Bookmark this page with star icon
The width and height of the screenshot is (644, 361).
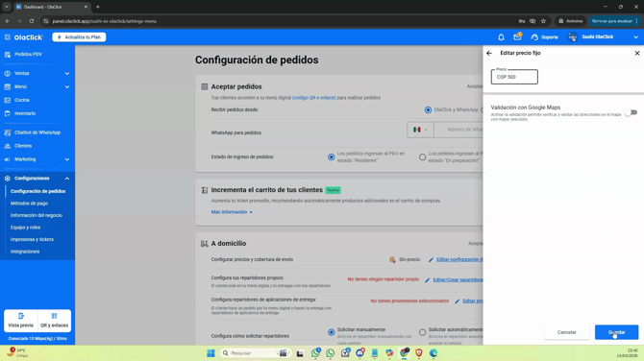click(543, 21)
